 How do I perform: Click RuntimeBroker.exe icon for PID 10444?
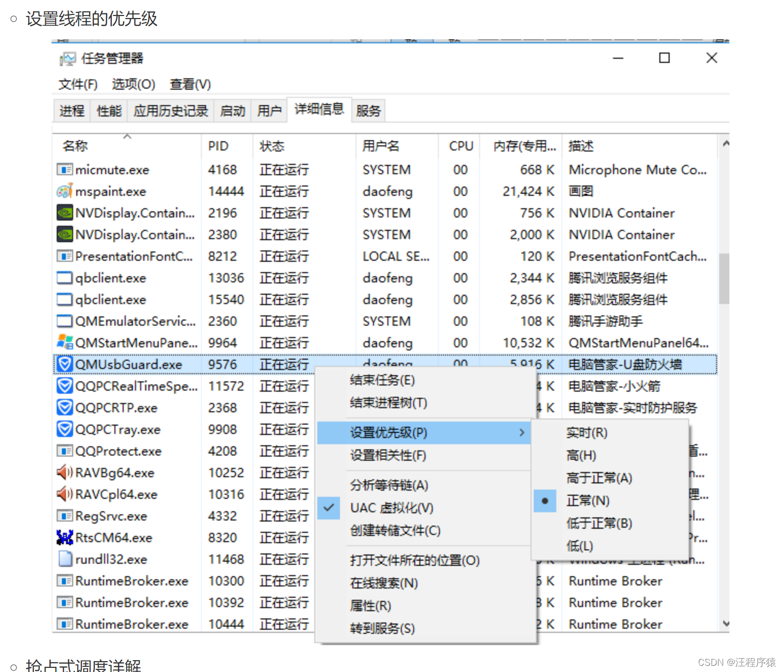pos(64,624)
